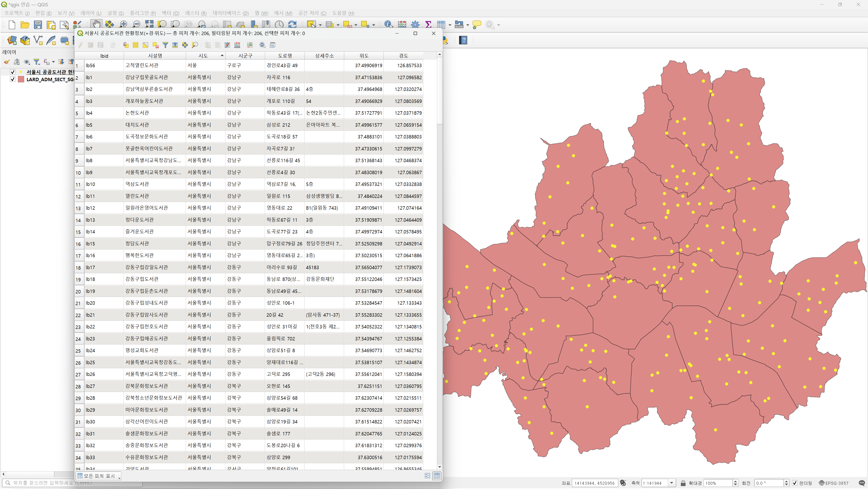Click Select by Expression icon in table toolbar
The width and height of the screenshot is (868, 489).
(126, 45)
